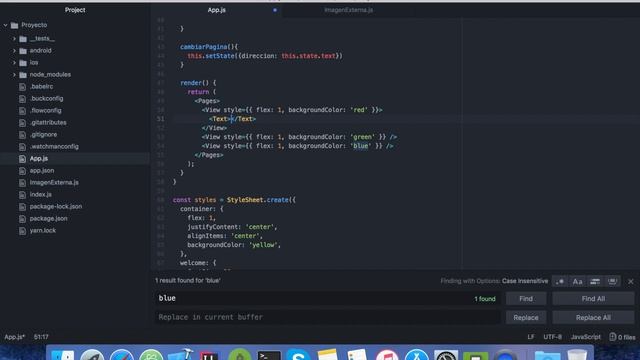640x360 pixels.
Task: Click the .gitattributes file icon
Action: (22, 122)
